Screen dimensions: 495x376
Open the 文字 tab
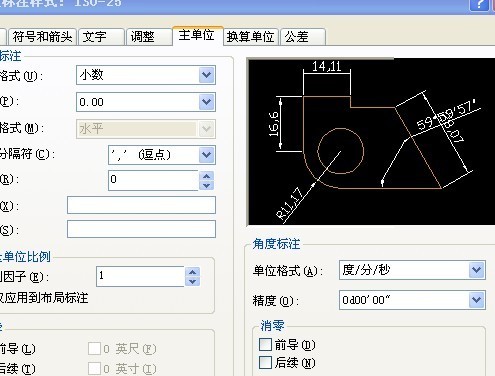pos(101,36)
